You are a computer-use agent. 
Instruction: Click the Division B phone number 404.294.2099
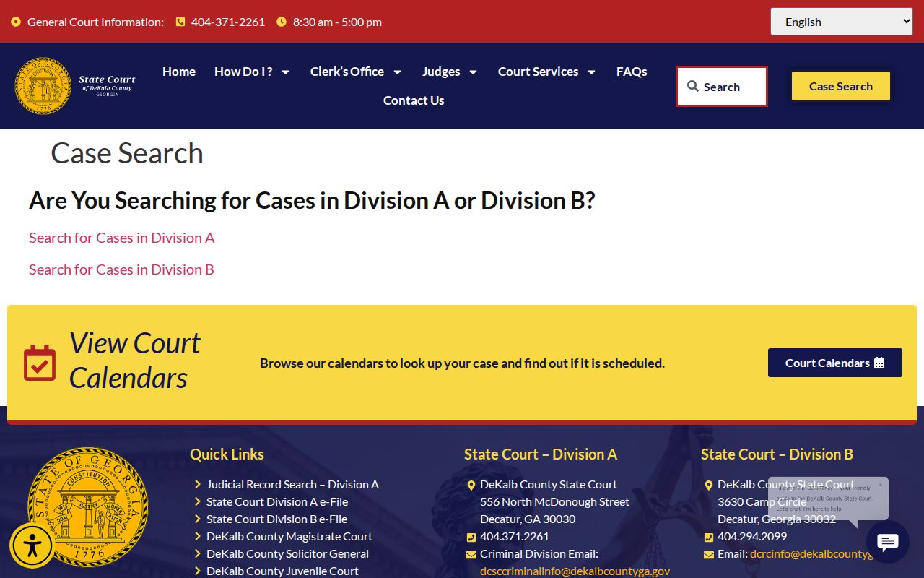(x=752, y=536)
